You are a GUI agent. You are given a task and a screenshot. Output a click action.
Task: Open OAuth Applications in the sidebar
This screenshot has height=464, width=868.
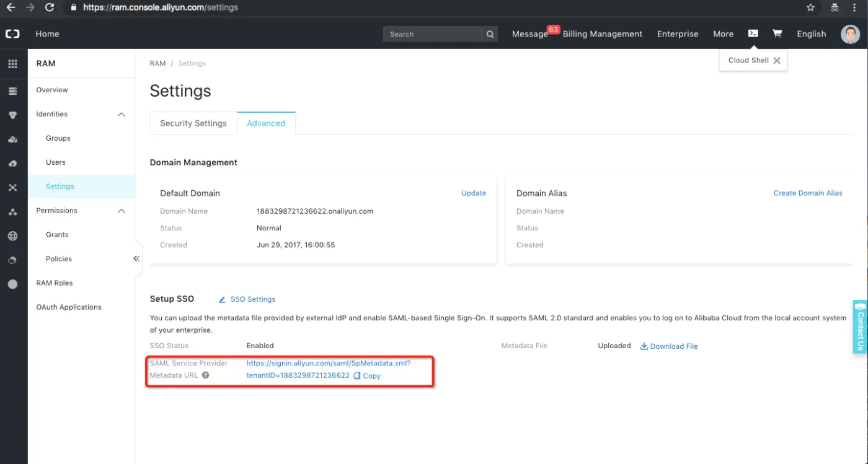coord(69,307)
